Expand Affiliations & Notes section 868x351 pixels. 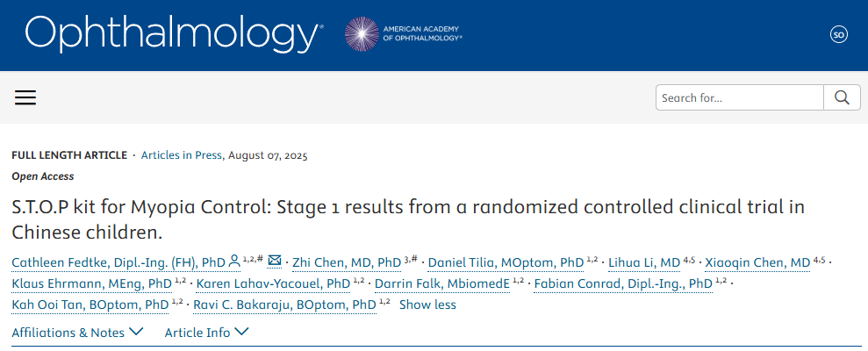tap(77, 333)
